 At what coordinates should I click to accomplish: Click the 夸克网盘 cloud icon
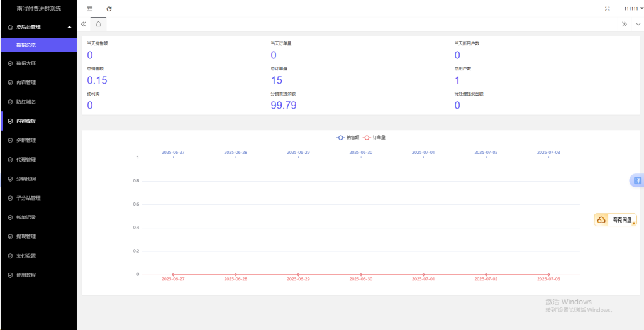pyautogui.click(x=601, y=220)
